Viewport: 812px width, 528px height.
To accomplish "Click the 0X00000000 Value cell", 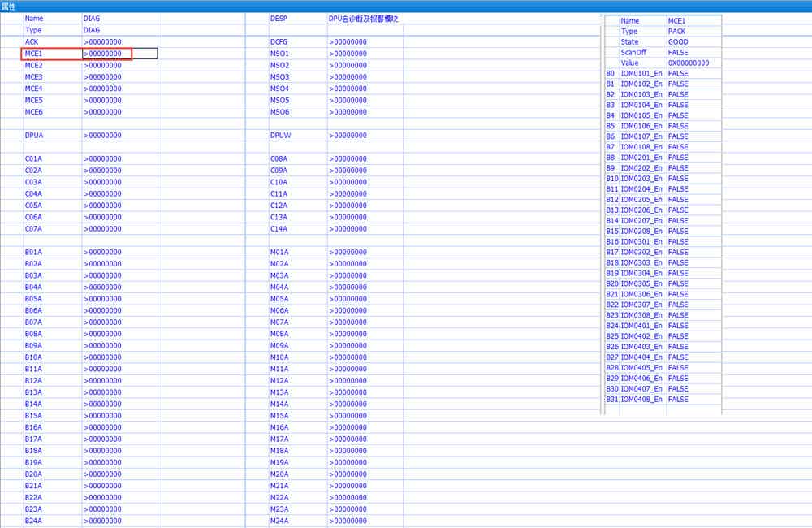I will tap(689, 63).
